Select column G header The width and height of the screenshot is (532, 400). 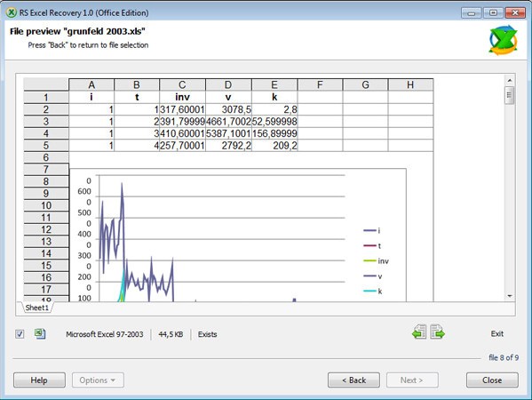coord(365,84)
